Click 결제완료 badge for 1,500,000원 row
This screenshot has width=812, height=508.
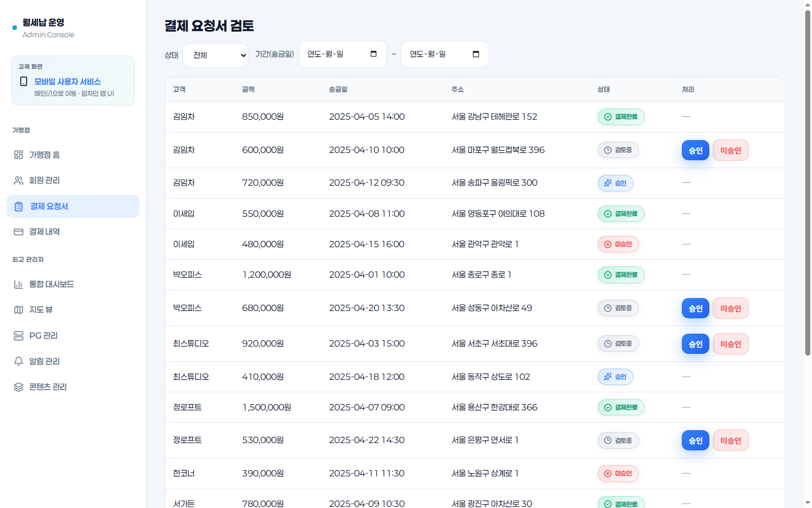pyautogui.click(x=621, y=408)
